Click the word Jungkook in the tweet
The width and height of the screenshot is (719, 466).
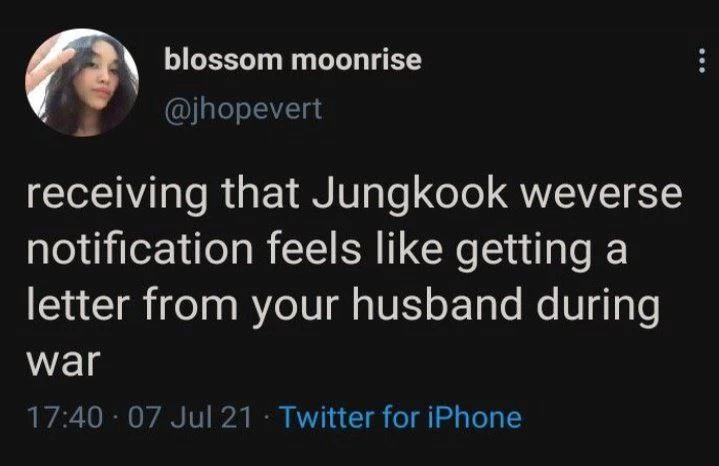pos(409,193)
